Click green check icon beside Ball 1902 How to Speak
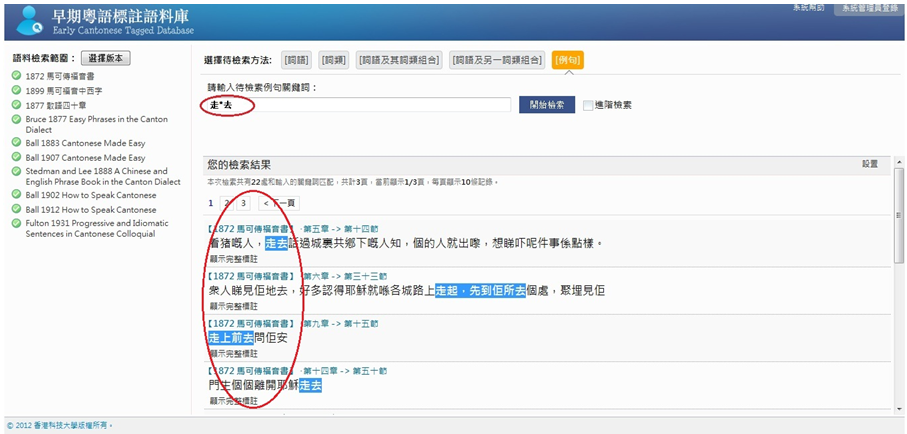This screenshot has height=434, width=907. tap(17, 195)
